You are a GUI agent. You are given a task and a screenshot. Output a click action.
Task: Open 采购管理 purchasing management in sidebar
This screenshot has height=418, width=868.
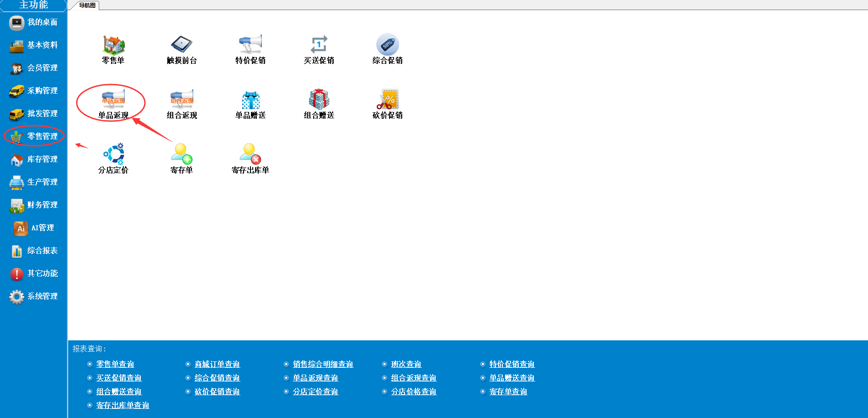34,91
